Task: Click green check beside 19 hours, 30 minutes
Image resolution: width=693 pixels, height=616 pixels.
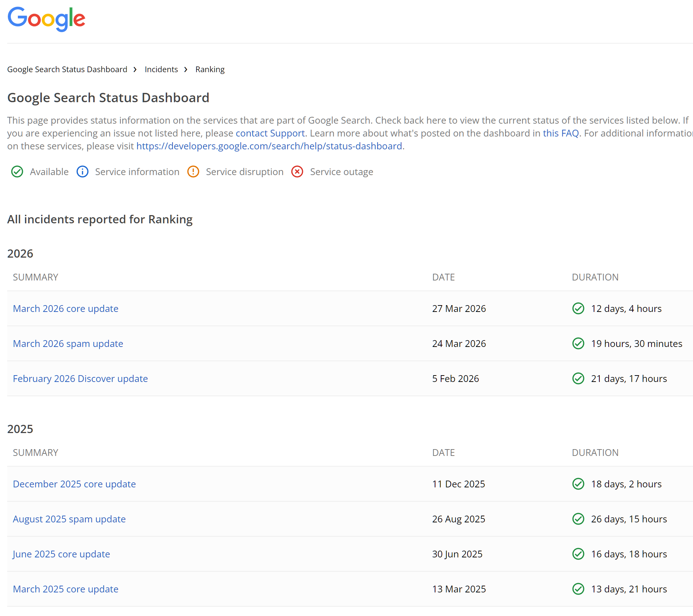Action: tap(578, 343)
